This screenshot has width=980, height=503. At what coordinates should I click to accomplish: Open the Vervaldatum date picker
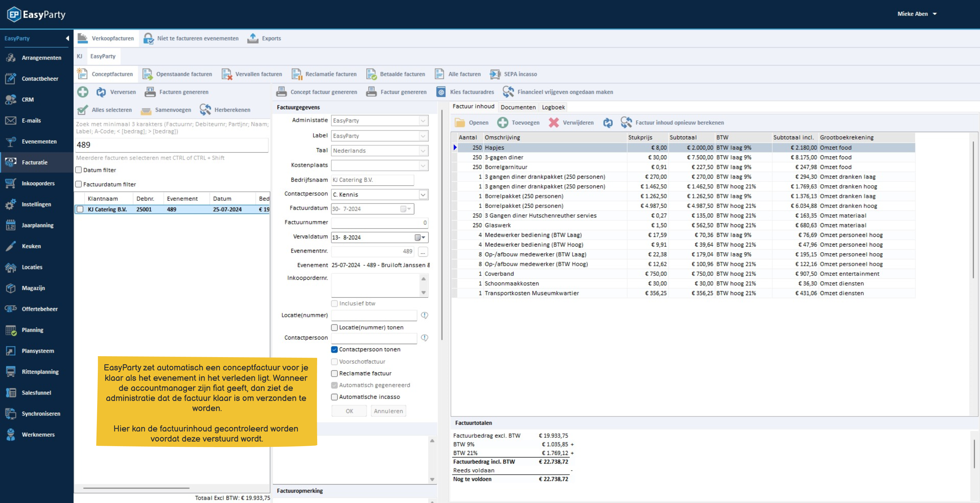pyautogui.click(x=420, y=238)
